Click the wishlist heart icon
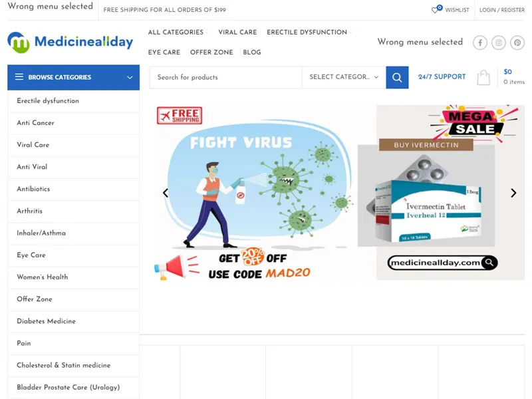 tap(436, 9)
